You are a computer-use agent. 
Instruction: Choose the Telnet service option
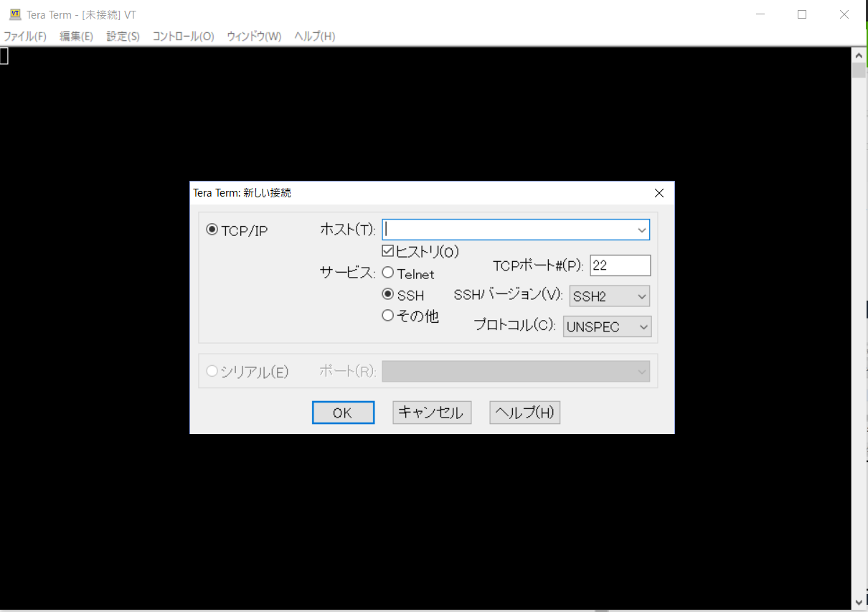tap(388, 272)
